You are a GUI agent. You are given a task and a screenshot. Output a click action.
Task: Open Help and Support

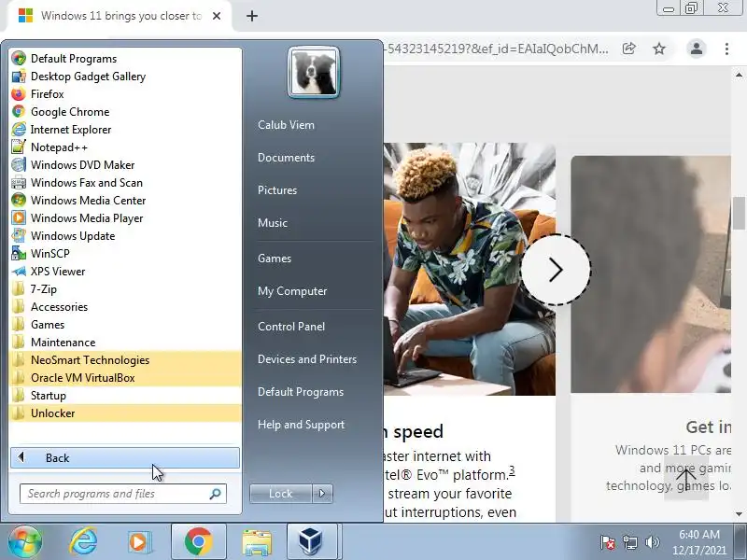(301, 425)
